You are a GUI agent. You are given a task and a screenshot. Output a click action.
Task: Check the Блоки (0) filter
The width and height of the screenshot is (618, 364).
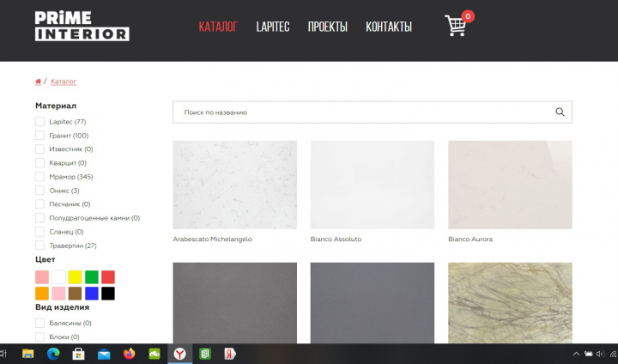tap(39, 337)
